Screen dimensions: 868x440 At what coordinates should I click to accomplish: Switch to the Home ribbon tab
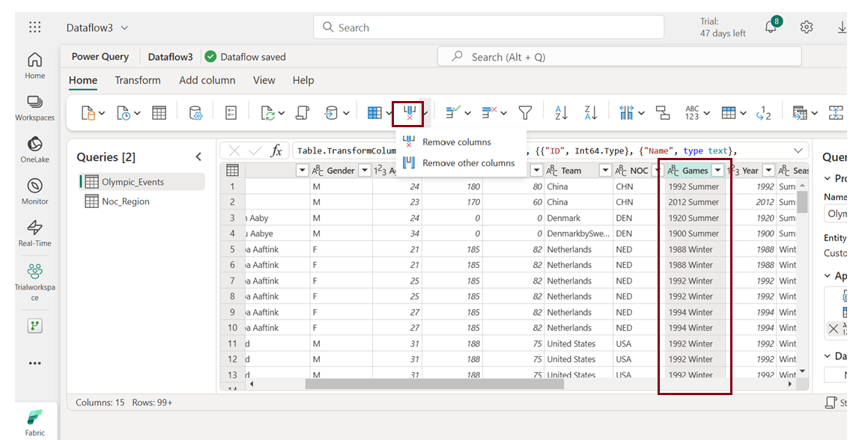pos(83,80)
